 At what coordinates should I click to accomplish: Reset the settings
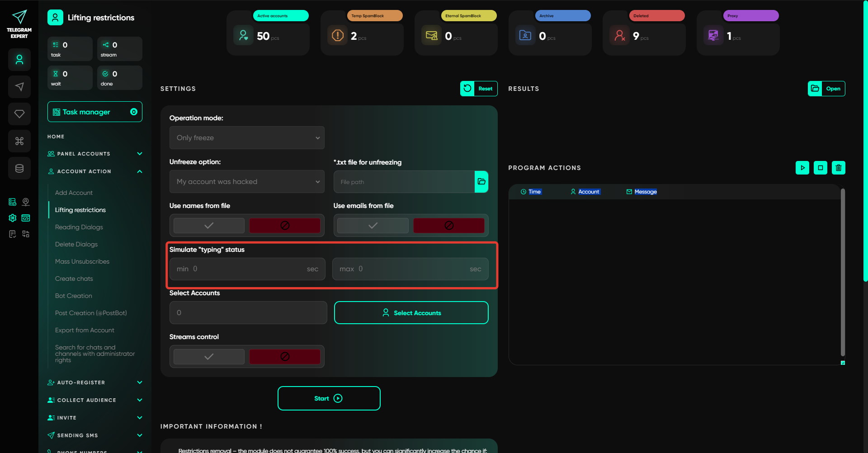coord(479,89)
